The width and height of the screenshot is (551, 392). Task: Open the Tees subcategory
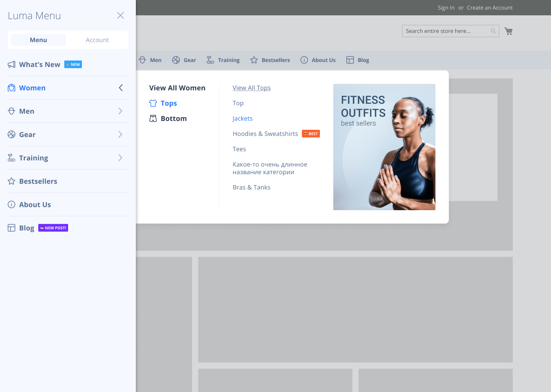tap(239, 149)
